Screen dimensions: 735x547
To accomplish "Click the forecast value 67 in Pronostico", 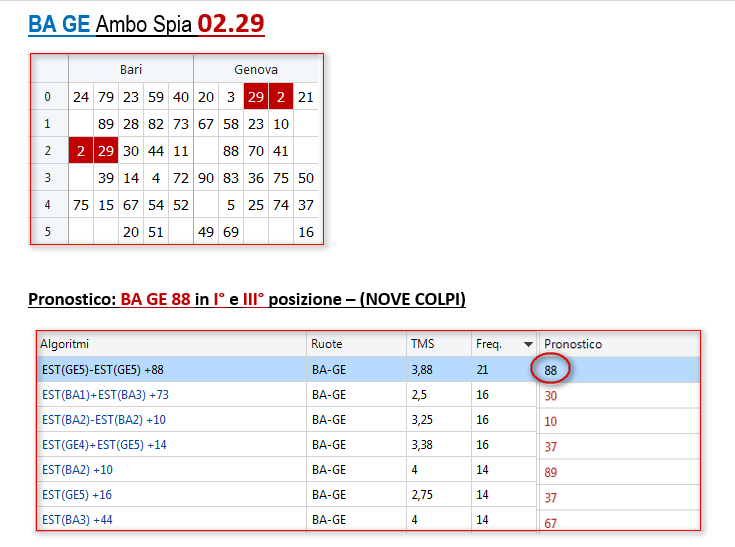I will click(550, 523).
